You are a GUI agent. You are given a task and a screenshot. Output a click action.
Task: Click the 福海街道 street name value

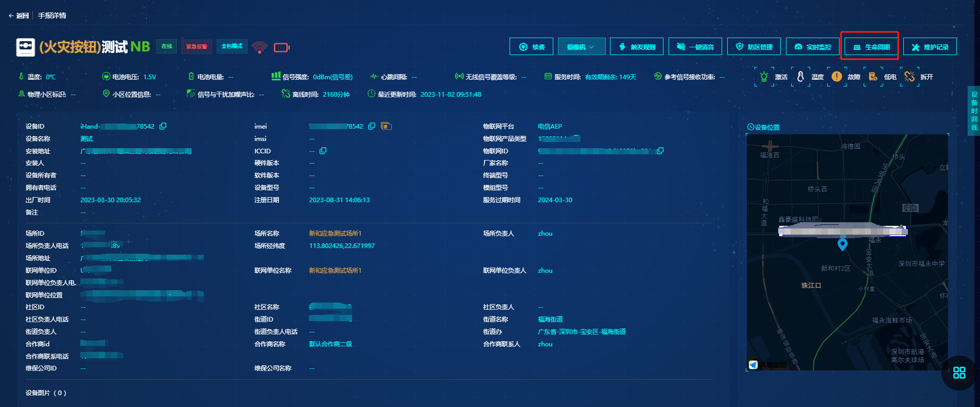coord(550,320)
